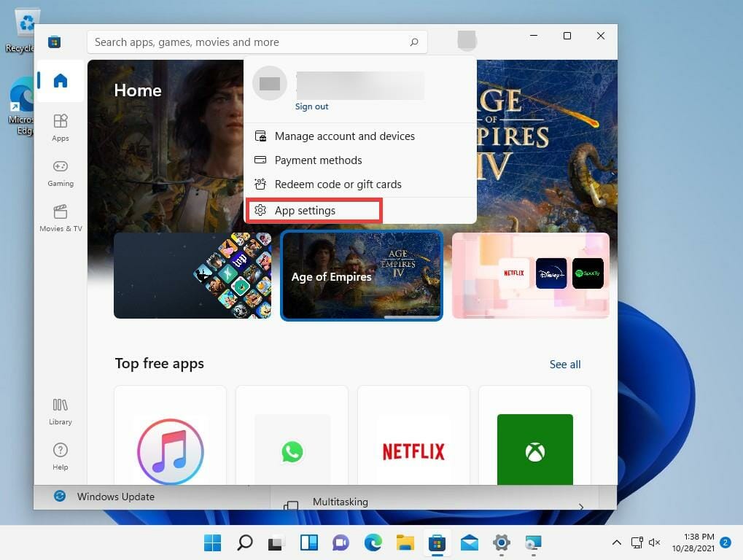Open the Netflix app card
743x560 pixels.
[413, 435]
